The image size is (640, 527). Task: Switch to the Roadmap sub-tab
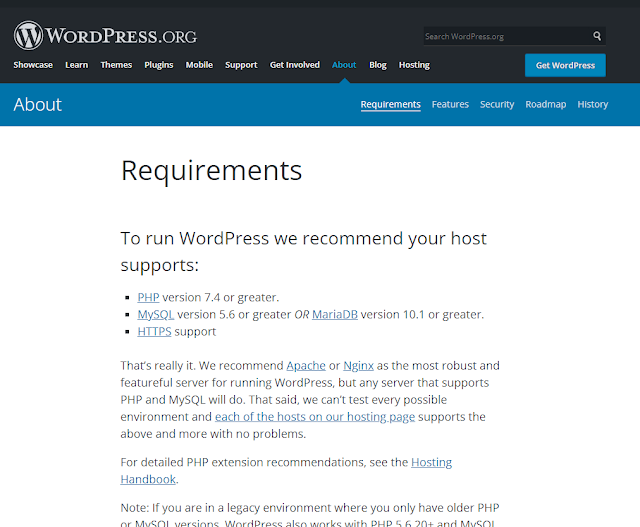click(546, 105)
